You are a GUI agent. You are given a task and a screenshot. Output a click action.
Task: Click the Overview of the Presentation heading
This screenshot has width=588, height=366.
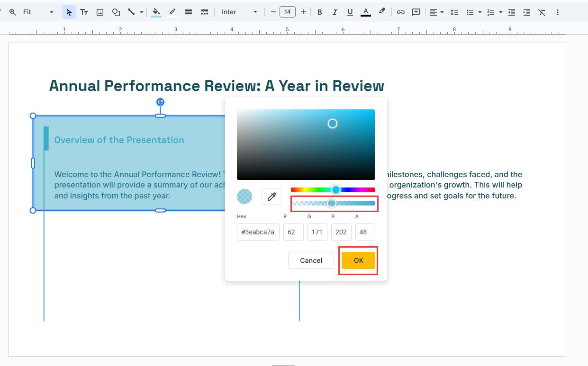pyautogui.click(x=119, y=140)
